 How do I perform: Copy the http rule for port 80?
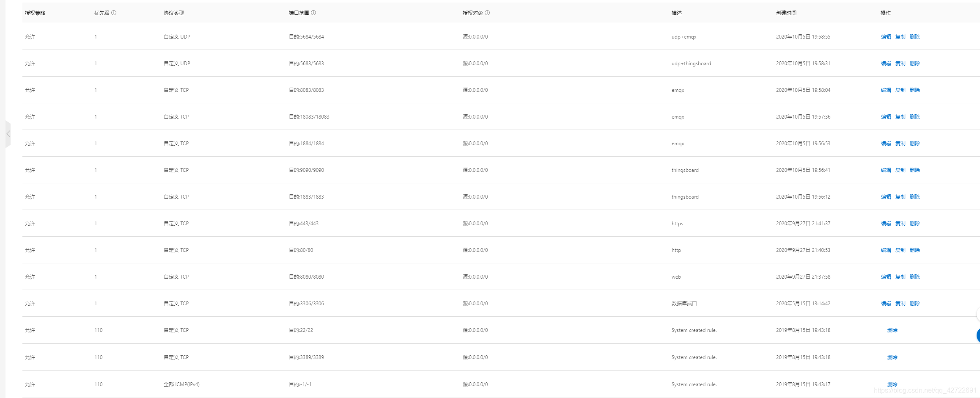click(x=900, y=250)
